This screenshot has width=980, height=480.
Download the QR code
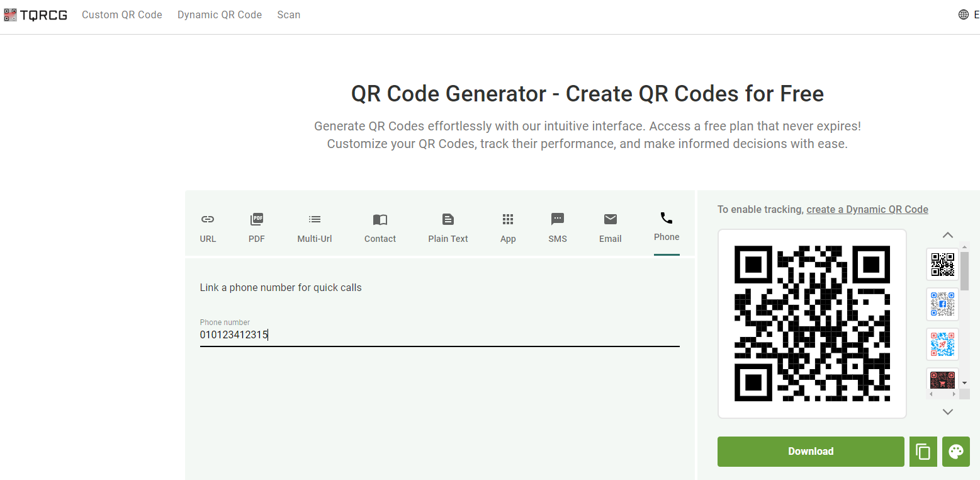click(811, 452)
